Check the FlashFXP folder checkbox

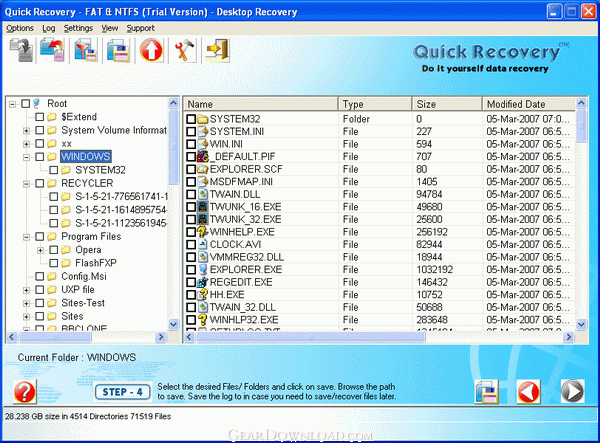pos(54,263)
